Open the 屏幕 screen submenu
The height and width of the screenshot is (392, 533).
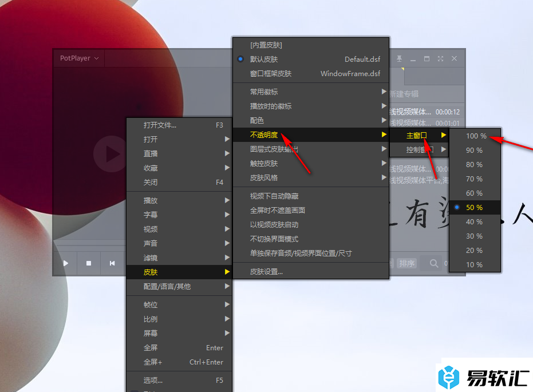pos(179,333)
